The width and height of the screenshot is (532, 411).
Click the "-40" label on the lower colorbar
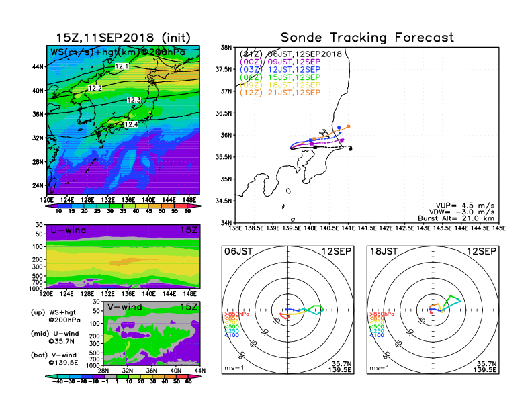click(58, 381)
